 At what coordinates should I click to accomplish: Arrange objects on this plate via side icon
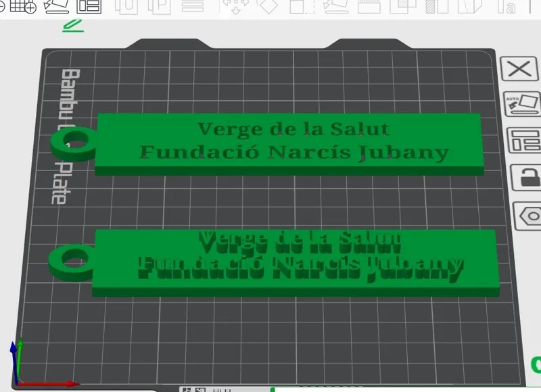coord(525,141)
